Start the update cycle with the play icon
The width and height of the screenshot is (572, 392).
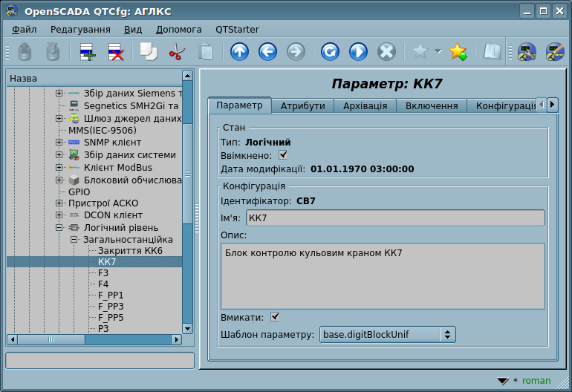coord(358,51)
